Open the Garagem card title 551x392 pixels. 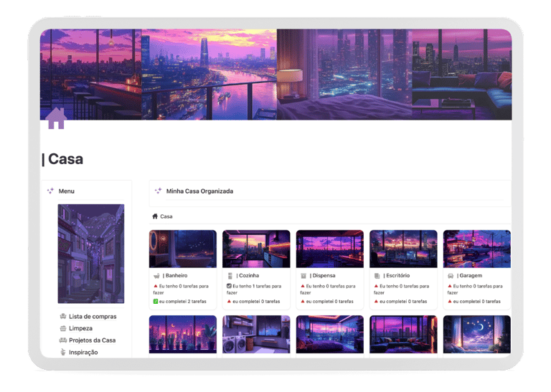pos(469,275)
